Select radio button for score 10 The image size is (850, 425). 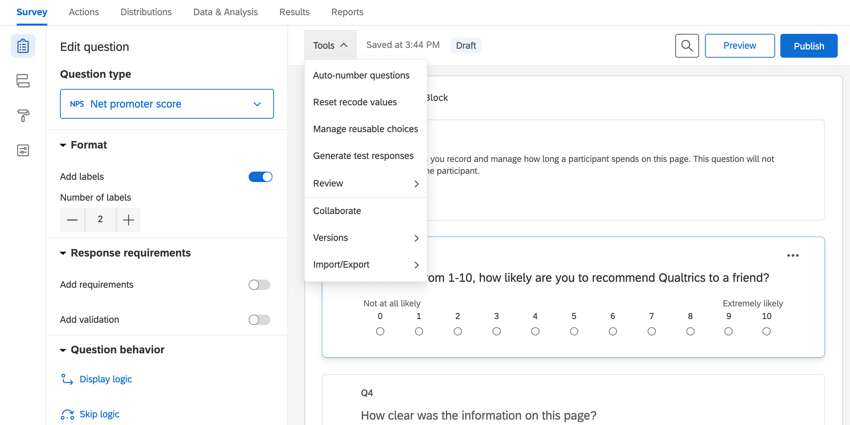click(767, 331)
